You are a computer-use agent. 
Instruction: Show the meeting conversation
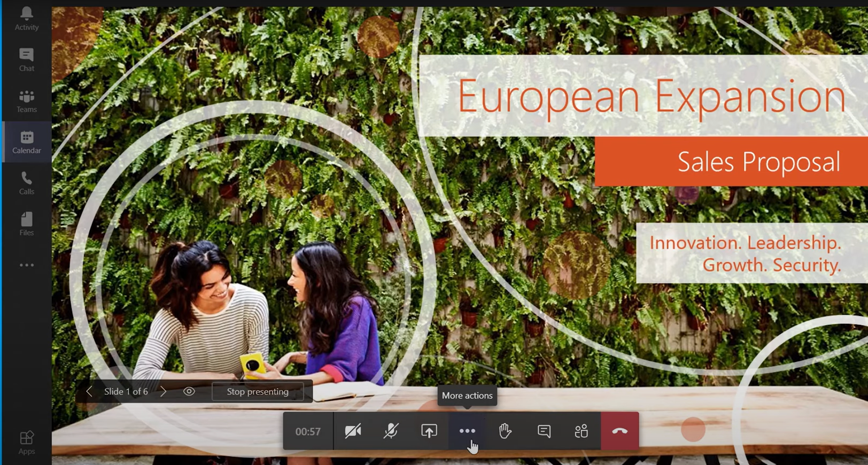point(544,431)
